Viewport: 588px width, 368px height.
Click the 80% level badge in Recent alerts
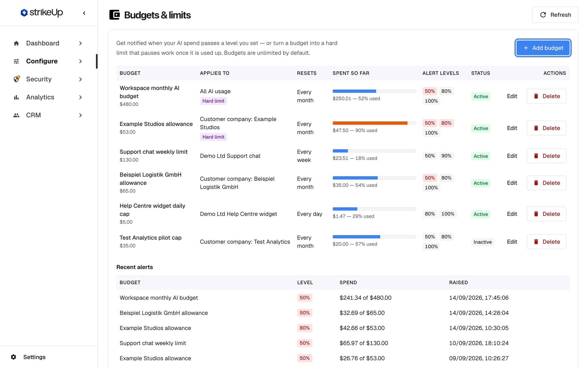pos(304,328)
